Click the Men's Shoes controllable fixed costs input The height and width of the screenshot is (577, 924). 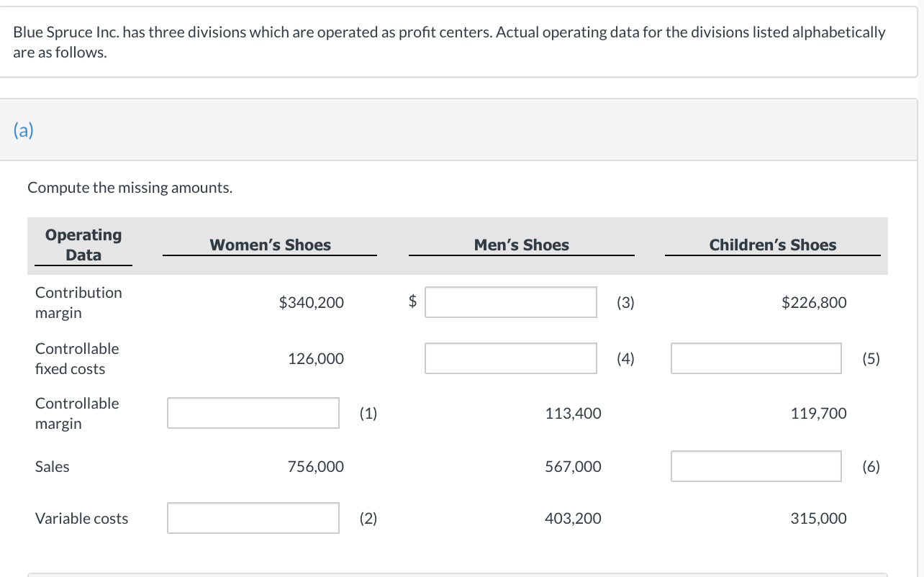510,358
